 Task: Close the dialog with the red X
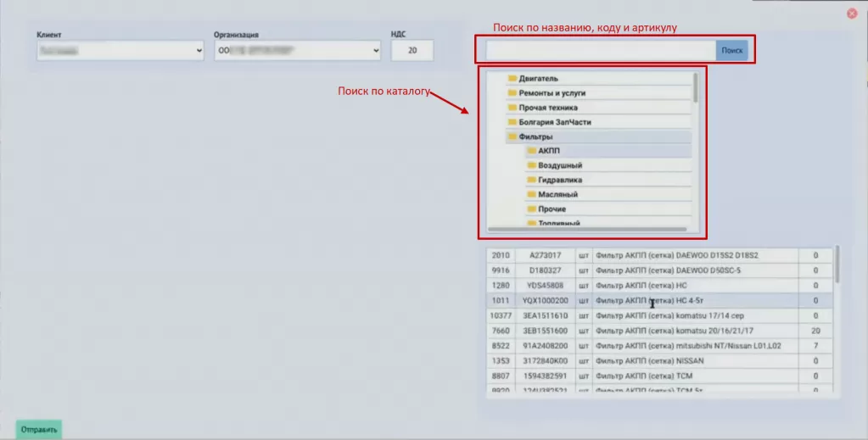click(852, 14)
